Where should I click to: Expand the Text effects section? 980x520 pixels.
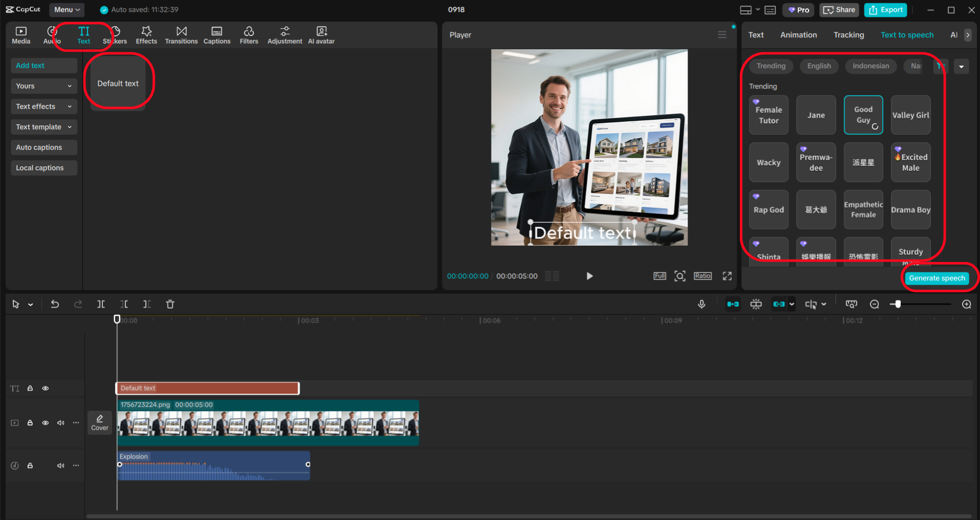[x=44, y=106]
